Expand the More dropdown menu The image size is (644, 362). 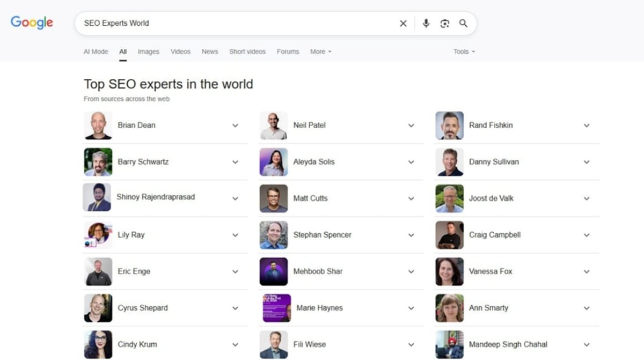(x=320, y=52)
